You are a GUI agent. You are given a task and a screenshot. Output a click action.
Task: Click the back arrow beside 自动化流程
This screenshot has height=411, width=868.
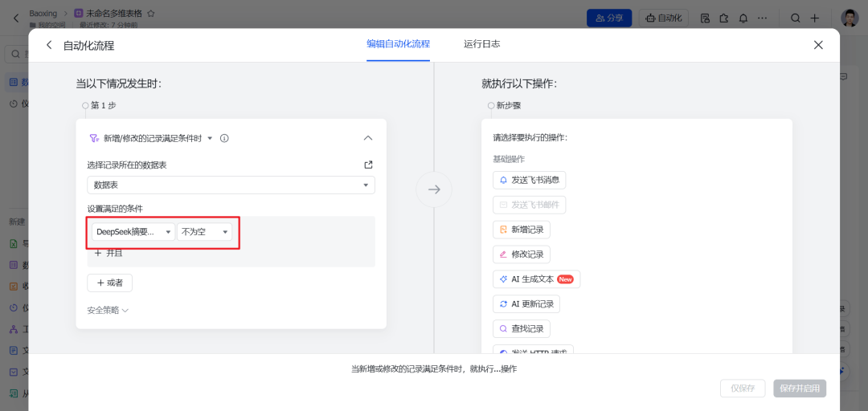(x=49, y=46)
